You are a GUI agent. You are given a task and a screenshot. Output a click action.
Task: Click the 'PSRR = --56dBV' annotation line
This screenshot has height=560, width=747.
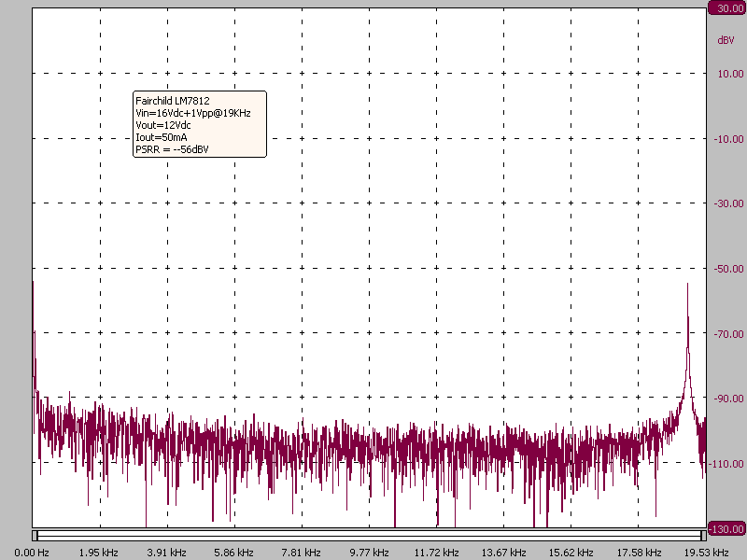coord(172,149)
